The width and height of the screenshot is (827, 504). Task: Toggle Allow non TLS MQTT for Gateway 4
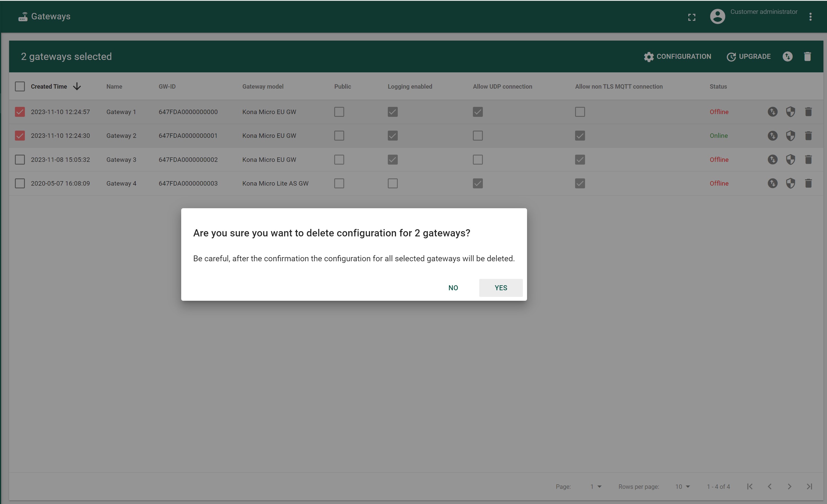tap(580, 183)
